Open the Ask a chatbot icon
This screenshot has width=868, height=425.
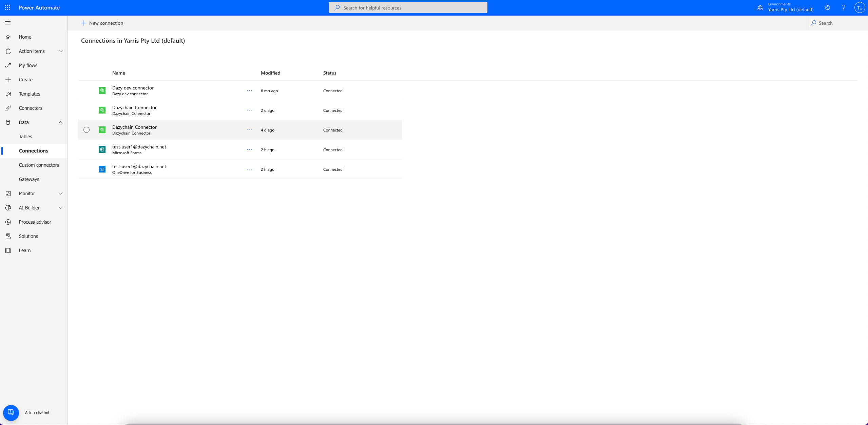(11, 412)
